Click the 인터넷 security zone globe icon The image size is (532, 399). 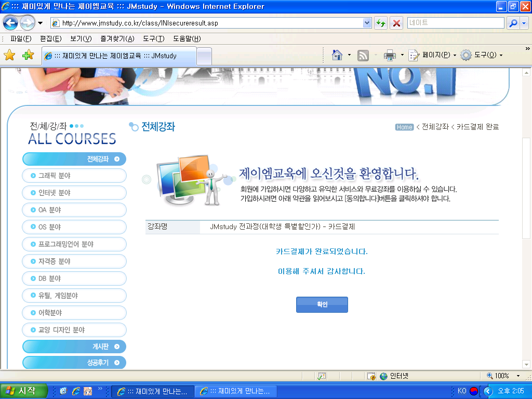pos(383,376)
